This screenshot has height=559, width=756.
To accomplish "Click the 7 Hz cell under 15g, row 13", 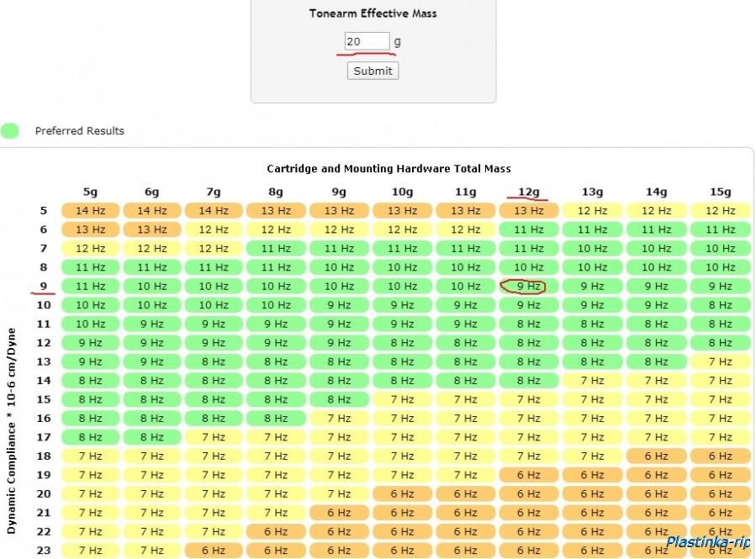I will click(x=720, y=361).
